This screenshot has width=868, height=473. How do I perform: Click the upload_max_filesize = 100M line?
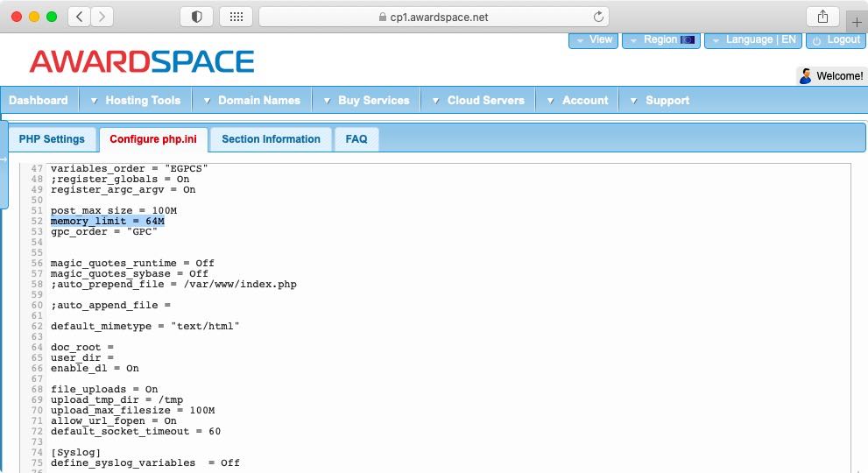coord(133,411)
